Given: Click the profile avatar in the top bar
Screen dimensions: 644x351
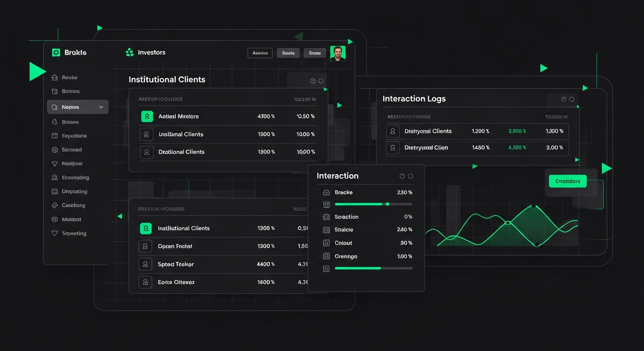Looking at the screenshot, I should click(338, 53).
